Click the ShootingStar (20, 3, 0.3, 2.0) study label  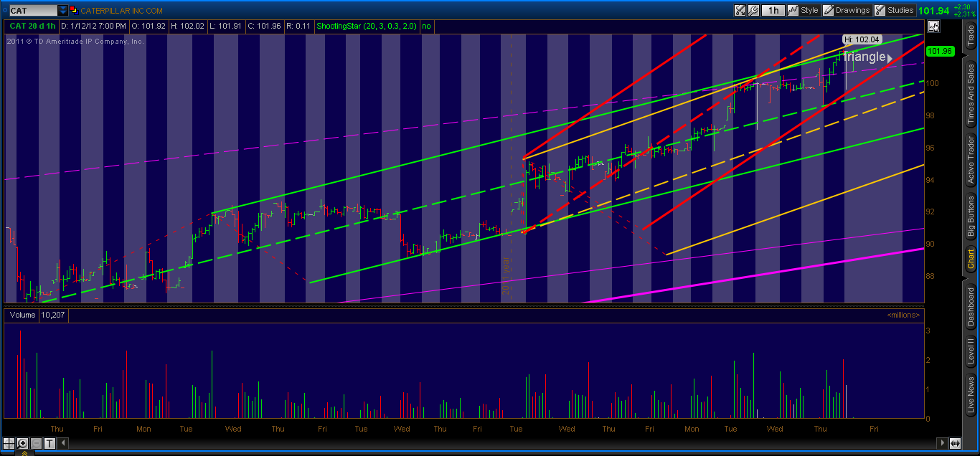tap(367, 26)
